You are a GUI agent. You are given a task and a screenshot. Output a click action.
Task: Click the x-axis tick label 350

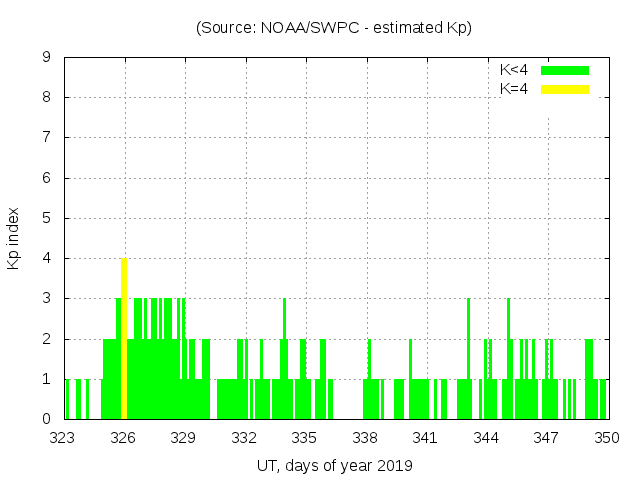[607, 438]
